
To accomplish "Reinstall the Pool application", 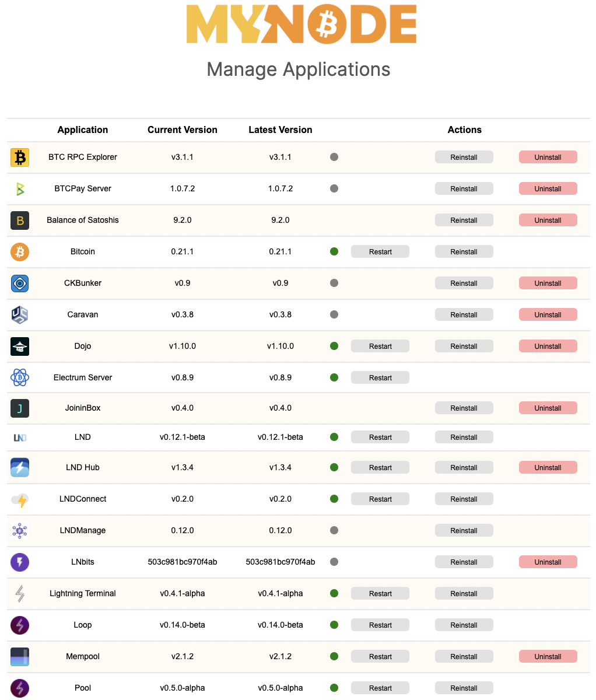I will pos(464,688).
